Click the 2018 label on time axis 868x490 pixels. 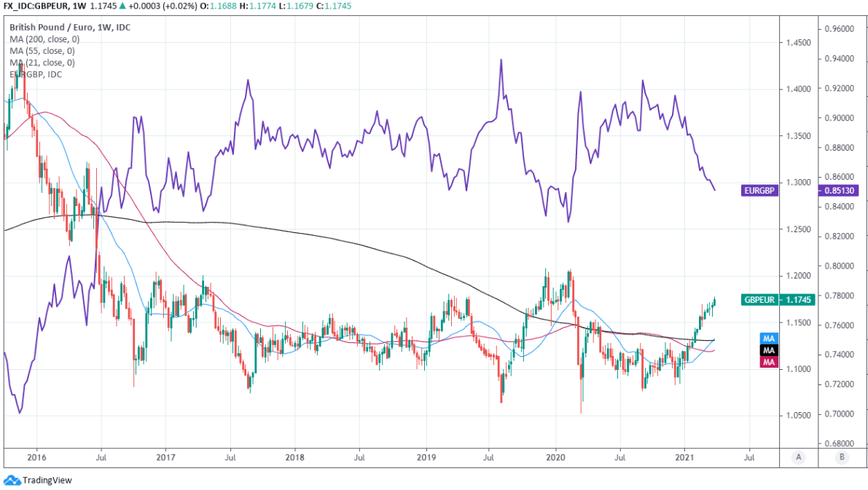pyautogui.click(x=294, y=457)
